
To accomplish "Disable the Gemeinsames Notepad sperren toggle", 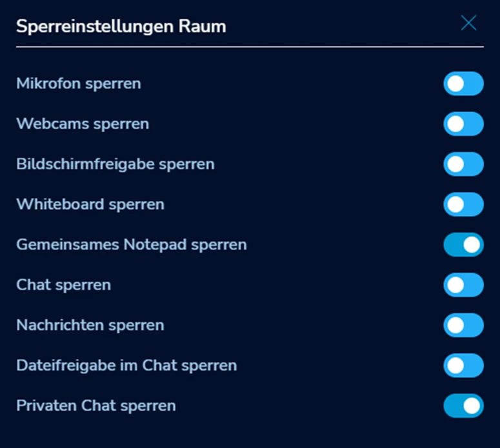I will [463, 245].
